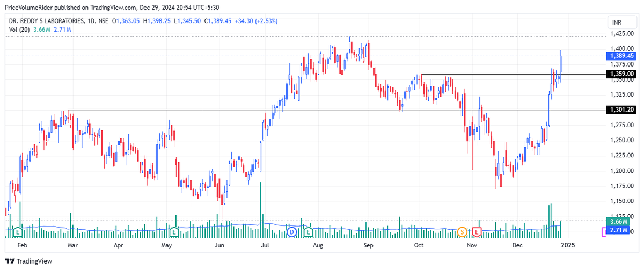644x270 pixels.
Task: Click the low price L1,345.50
Action: point(188,21)
